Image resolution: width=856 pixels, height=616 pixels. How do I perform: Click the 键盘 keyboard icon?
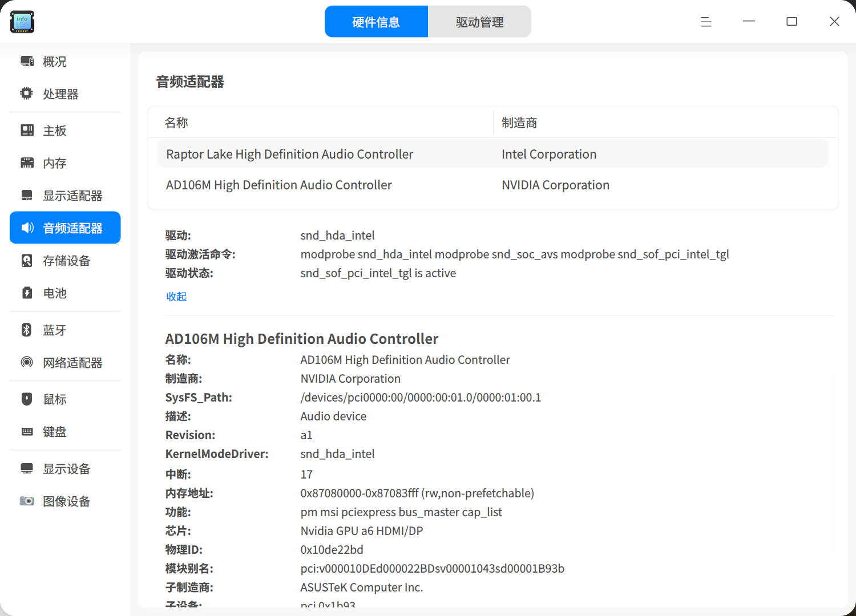point(27,431)
